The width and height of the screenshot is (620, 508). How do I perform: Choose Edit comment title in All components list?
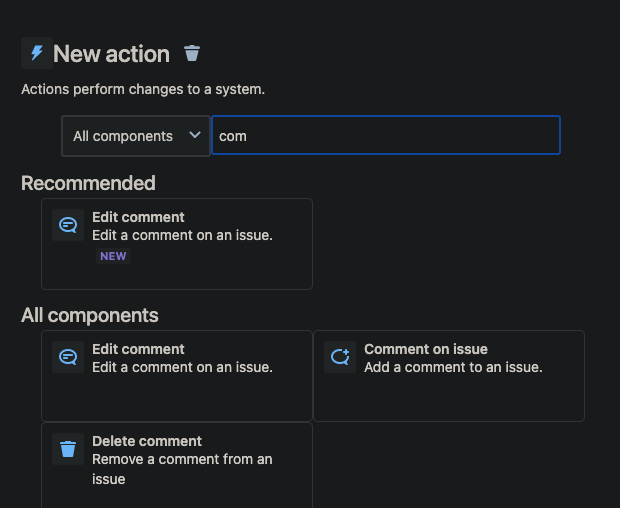click(x=138, y=349)
